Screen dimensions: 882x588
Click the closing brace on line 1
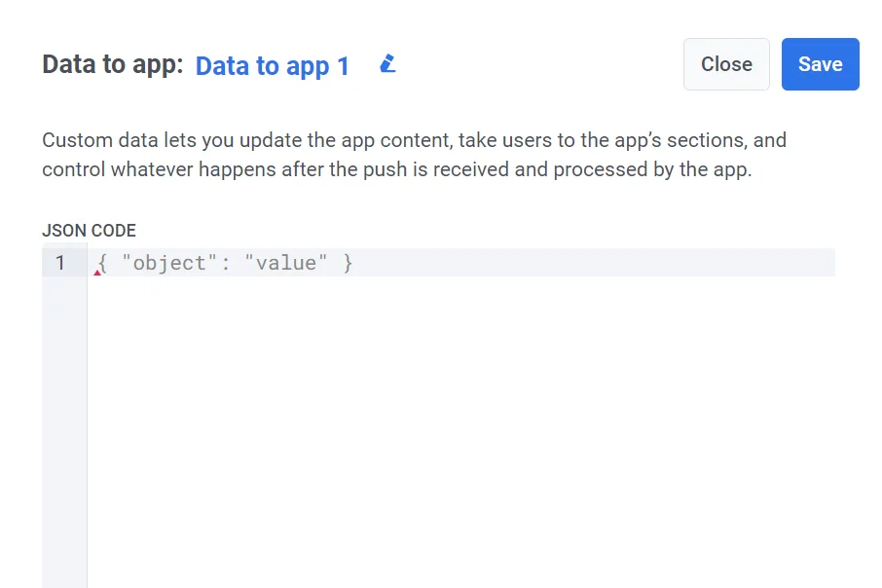coord(347,263)
